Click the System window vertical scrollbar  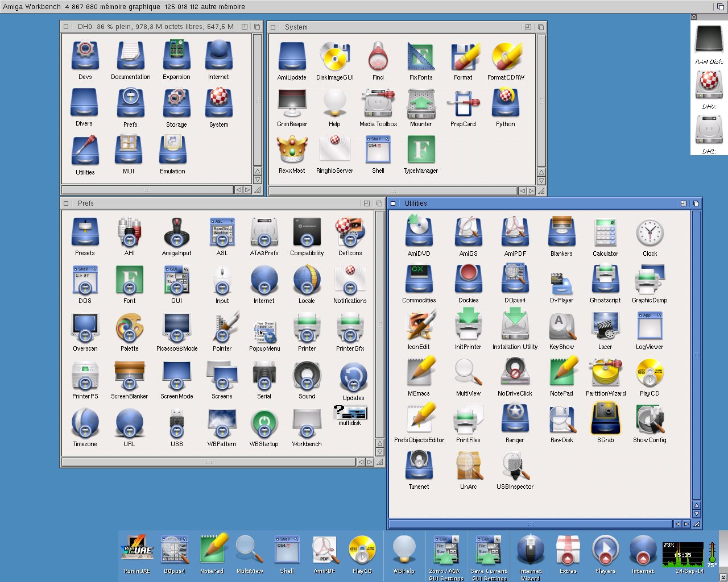pos(541,101)
